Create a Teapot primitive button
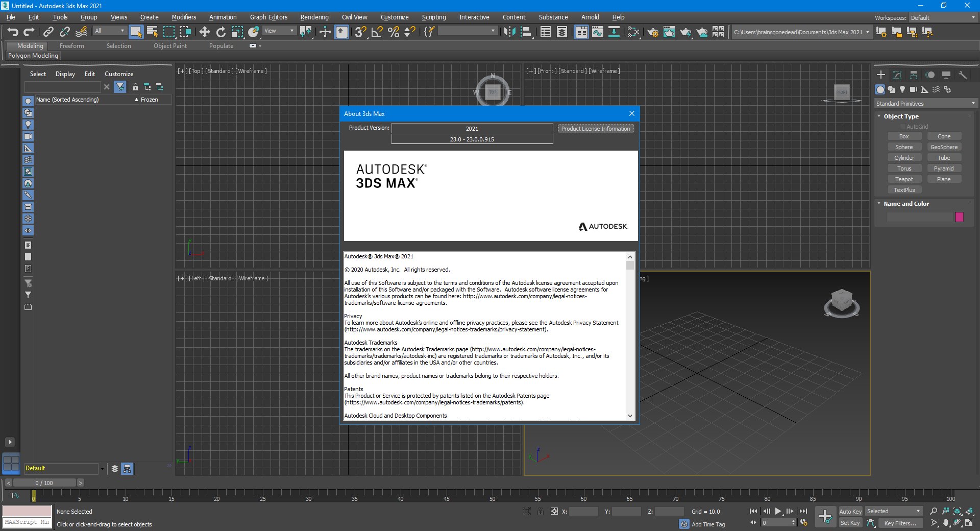980x531 pixels. pyautogui.click(x=904, y=179)
